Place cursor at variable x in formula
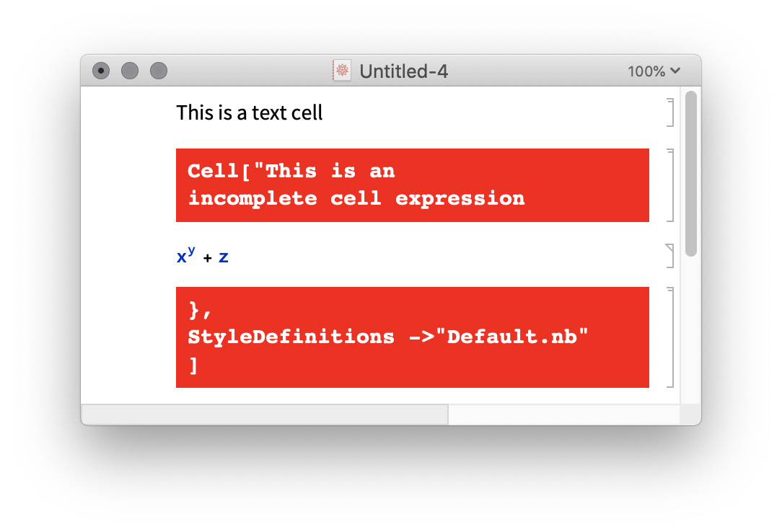 [181, 257]
